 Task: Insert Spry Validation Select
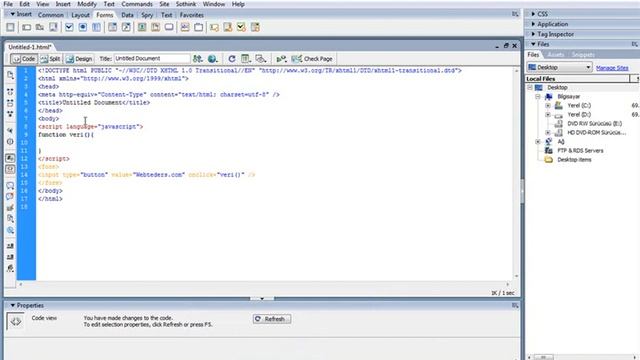[x=256, y=27]
